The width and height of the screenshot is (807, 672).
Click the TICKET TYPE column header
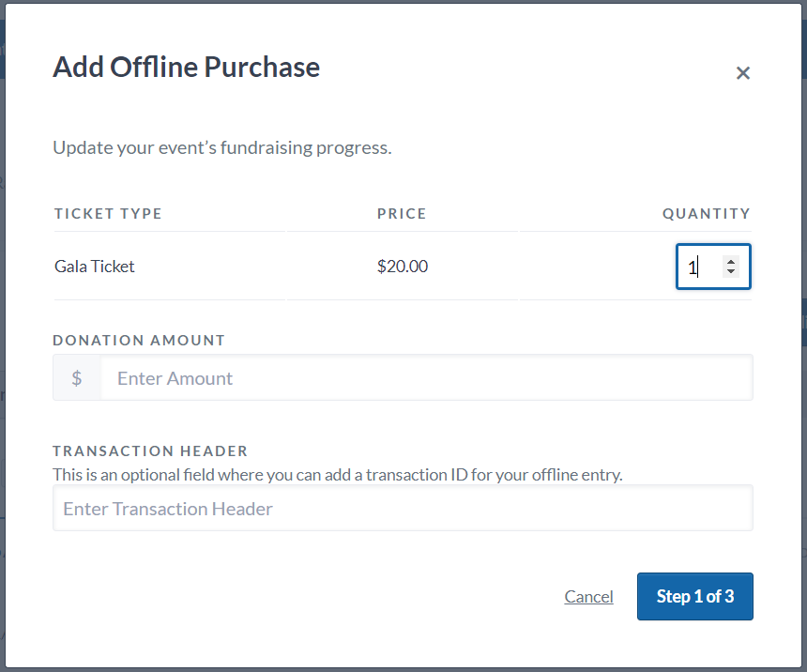tap(108, 214)
